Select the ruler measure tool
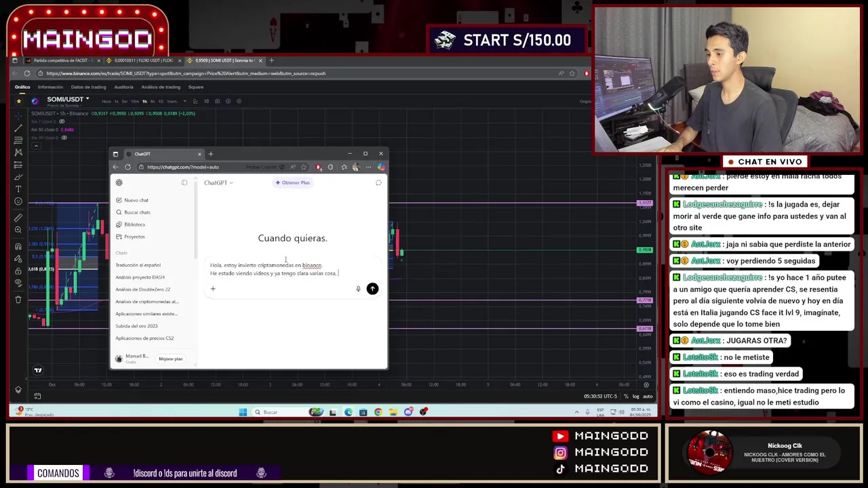Viewport: 868px width, 488px height. (x=18, y=218)
